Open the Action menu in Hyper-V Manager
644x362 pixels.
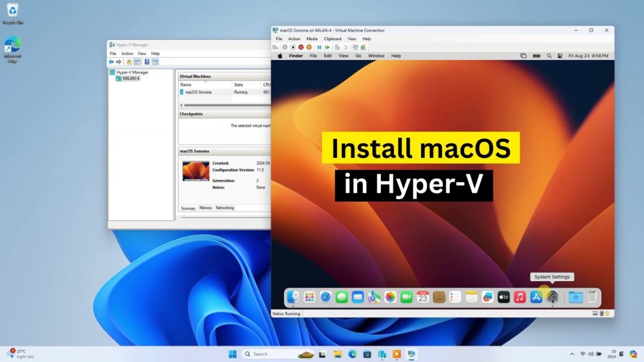pyautogui.click(x=127, y=54)
